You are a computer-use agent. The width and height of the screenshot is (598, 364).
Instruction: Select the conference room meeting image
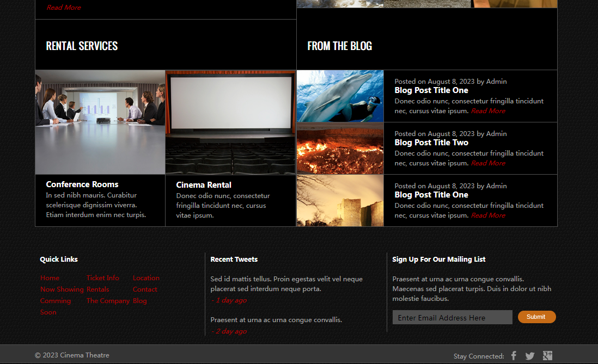coord(100,122)
